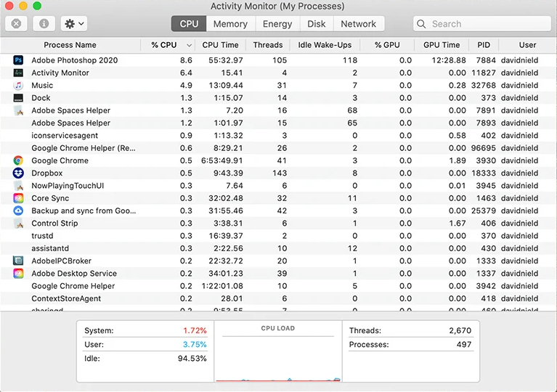Sort by PID column header

(x=484, y=45)
